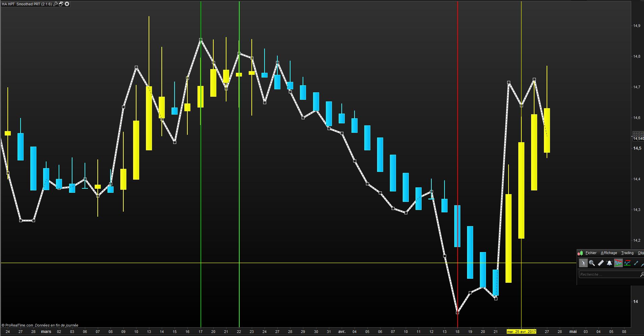Select the ruler measurement tool
This screenshot has height=336, width=644.
tap(601, 263)
